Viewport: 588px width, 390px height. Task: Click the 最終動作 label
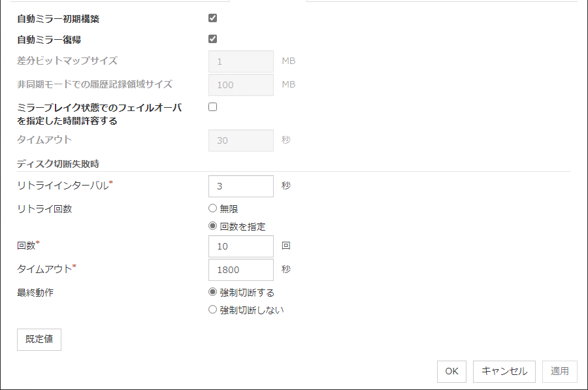pos(35,292)
